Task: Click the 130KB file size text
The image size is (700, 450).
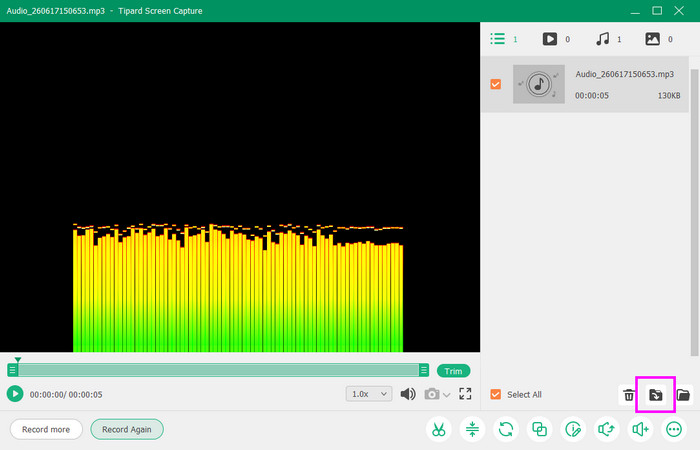Action: [669, 96]
